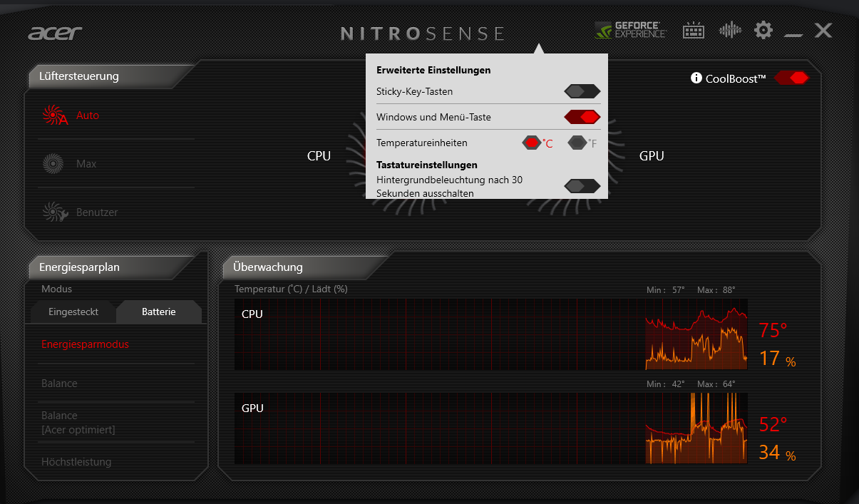This screenshot has height=504, width=859.
Task: Minimize the NitroSense window
Action: click(793, 34)
